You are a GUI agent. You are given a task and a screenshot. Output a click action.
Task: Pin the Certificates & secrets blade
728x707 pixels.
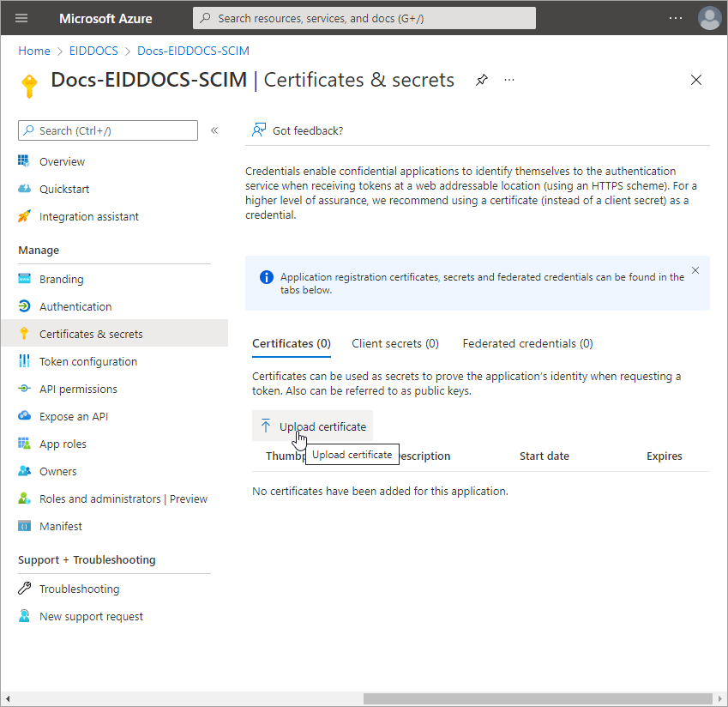[x=482, y=80]
